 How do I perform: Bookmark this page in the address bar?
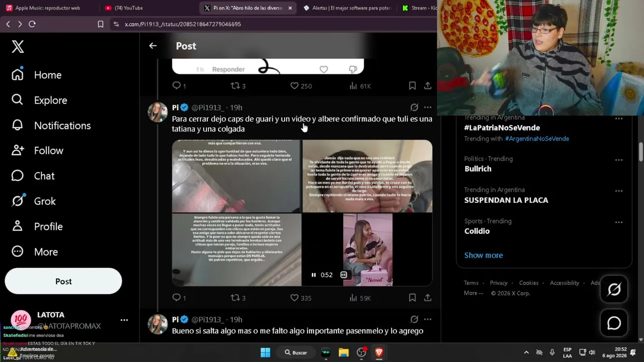pyautogui.click(x=101, y=24)
